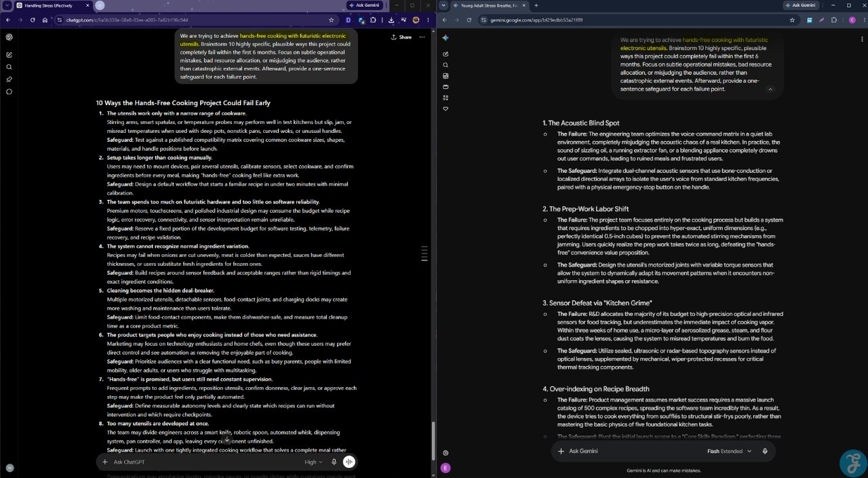Viewport: 868px width, 478px height.
Task: Click the blue extension icon in right browser toolbar
Action: [x=810, y=20]
